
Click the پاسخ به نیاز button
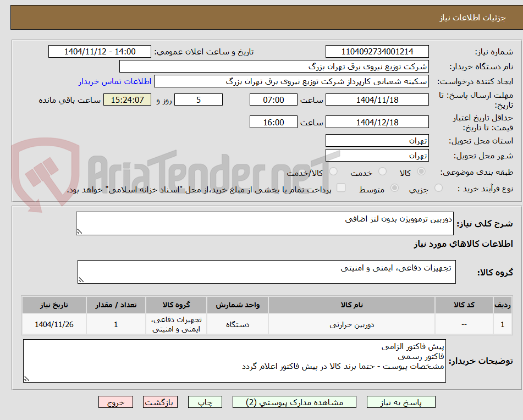tap(401, 402)
